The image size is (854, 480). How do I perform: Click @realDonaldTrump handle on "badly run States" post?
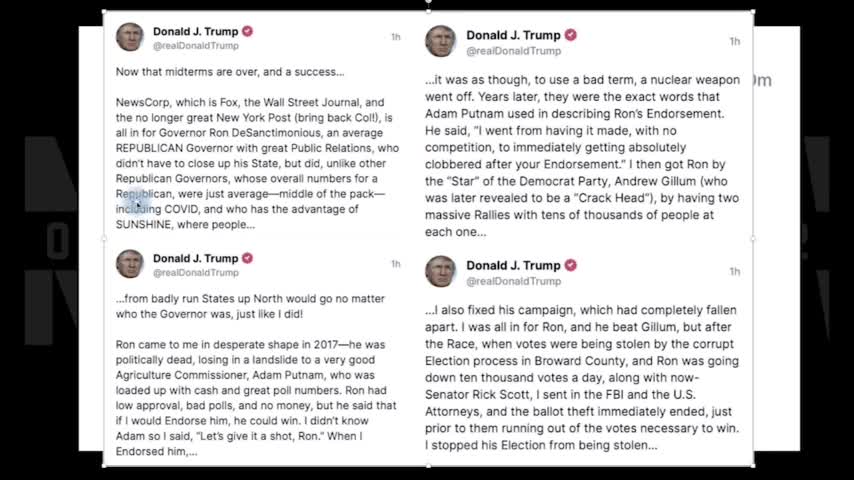[195, 273]
